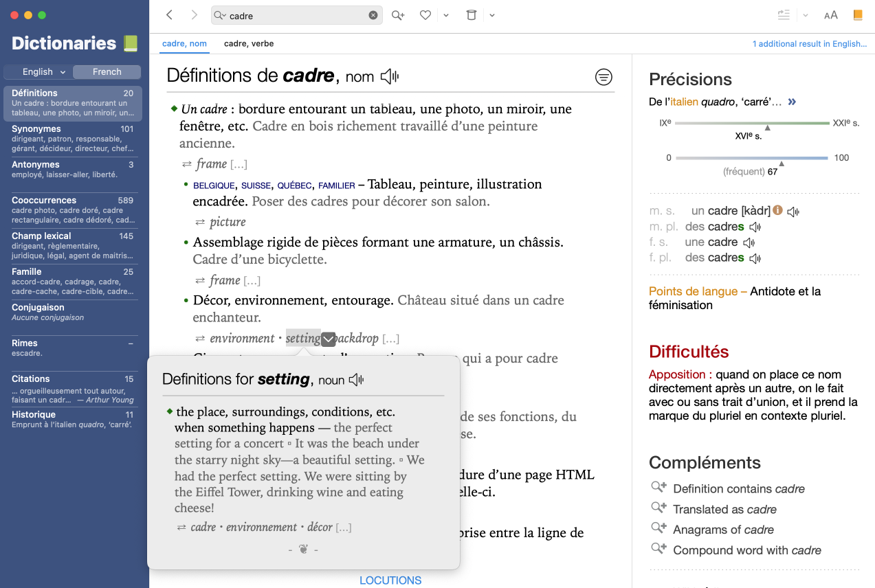The image size is (875, 588).
Task: Open "1 additional result in English" link
Action: [x=809, y=44]
